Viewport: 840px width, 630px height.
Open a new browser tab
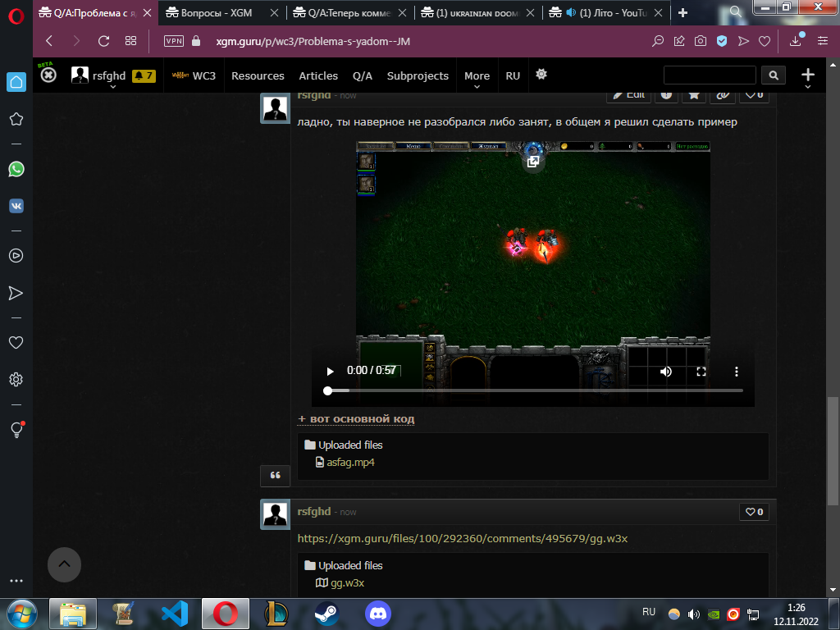[682, 13]
